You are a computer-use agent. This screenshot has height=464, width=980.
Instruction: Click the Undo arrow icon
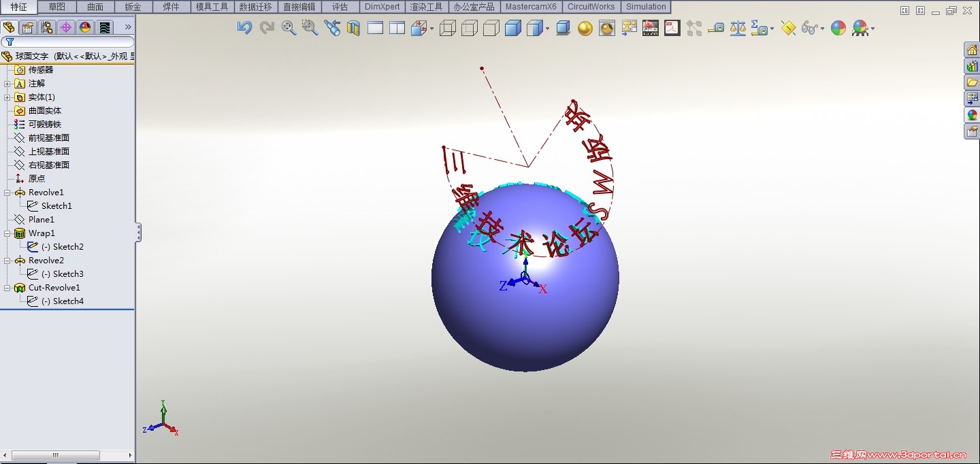tap(244, 28)
